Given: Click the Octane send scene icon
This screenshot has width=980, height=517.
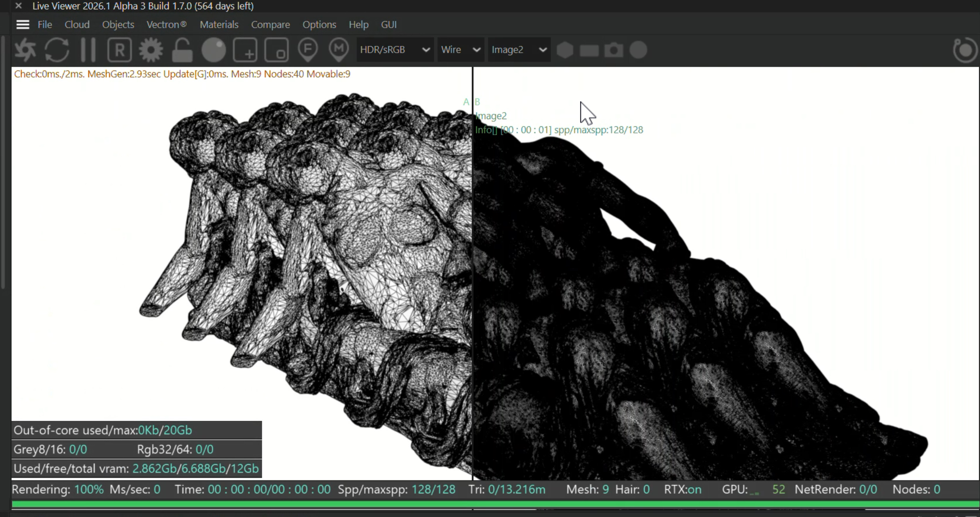Looking at the screenshot, I should point(25,50).
